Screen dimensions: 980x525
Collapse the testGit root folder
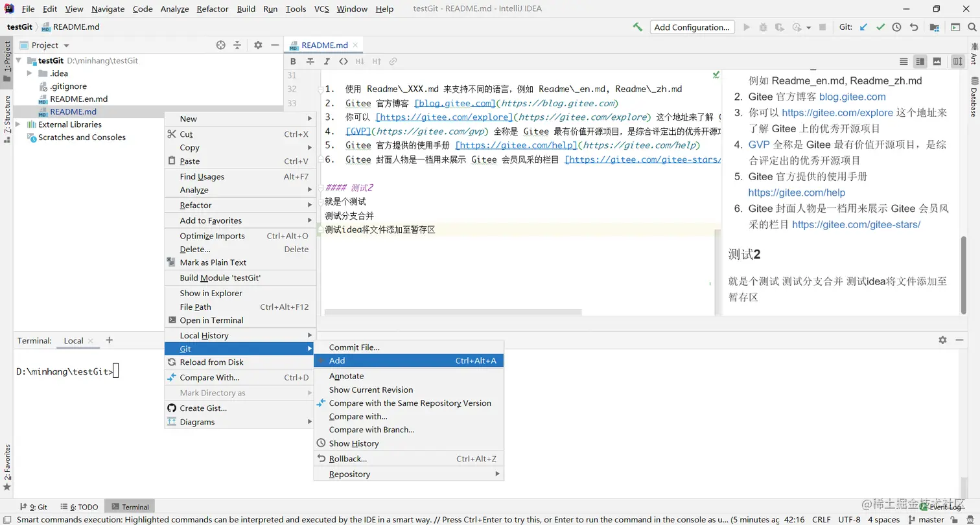(19, 60)
